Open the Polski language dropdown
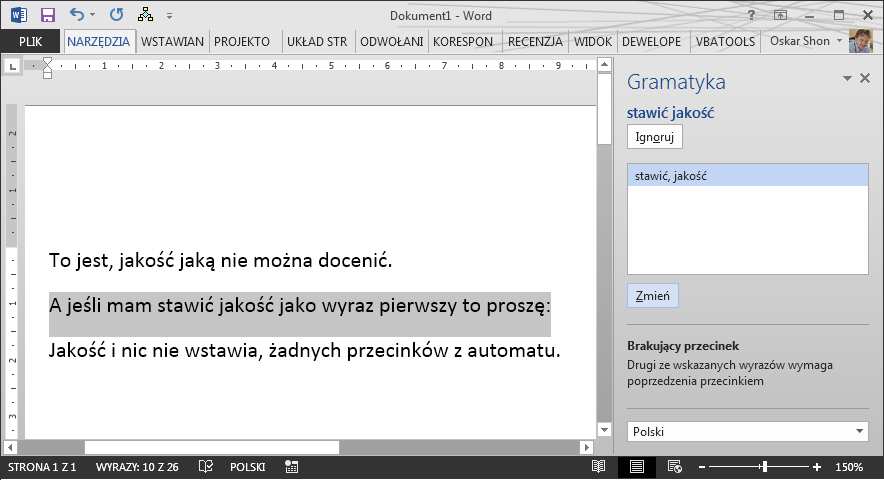 pos(748,431)
